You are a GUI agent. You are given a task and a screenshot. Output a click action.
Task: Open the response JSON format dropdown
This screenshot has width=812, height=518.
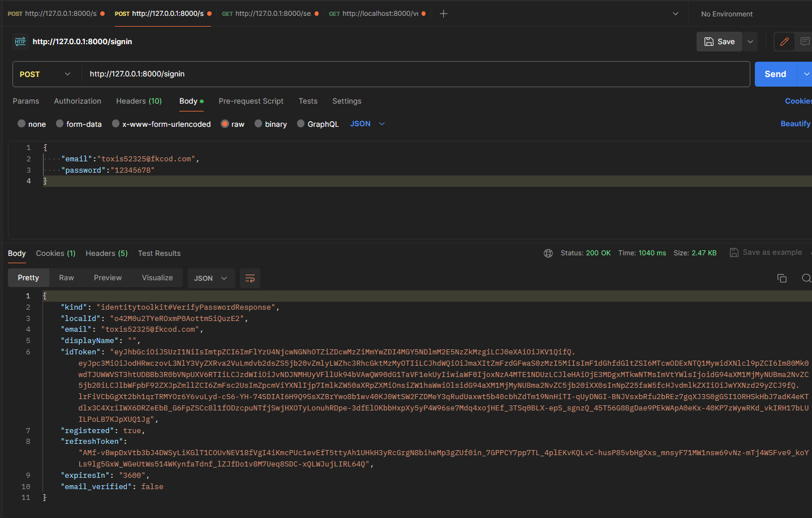[x=211, y=278]
